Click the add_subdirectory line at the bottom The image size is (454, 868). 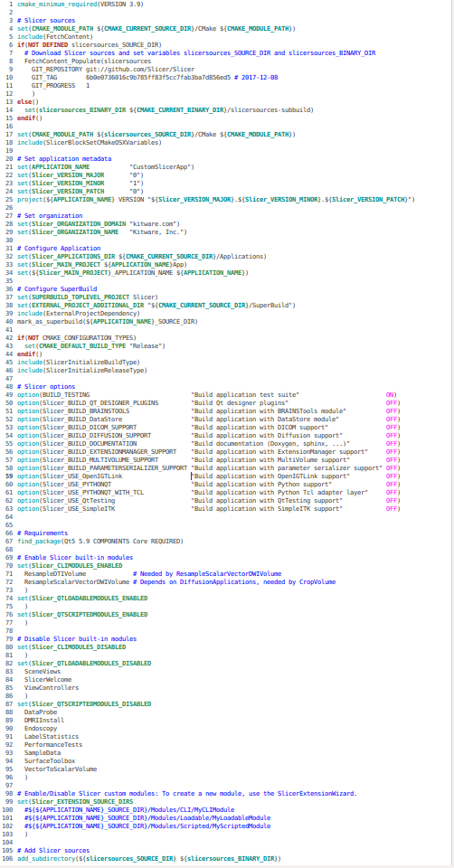pyautogui.click(x=149, y=858)
